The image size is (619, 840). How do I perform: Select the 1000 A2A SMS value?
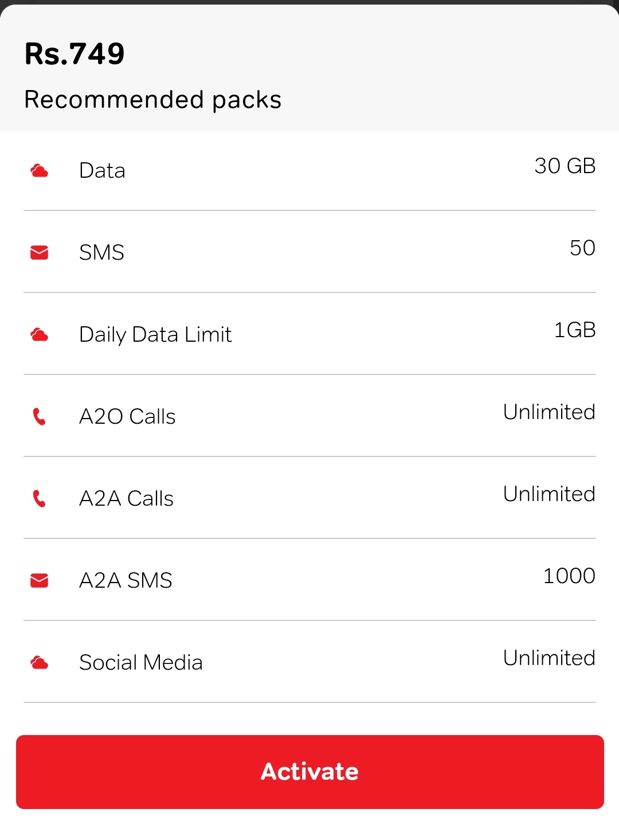pyautogui.click(x=569, y=576)
